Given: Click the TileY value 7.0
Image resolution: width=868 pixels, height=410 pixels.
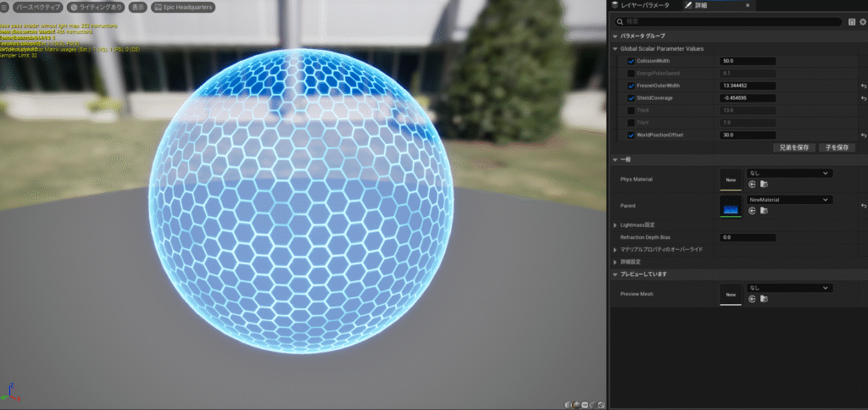Looking at the screenshot, I should coord(748,123).
